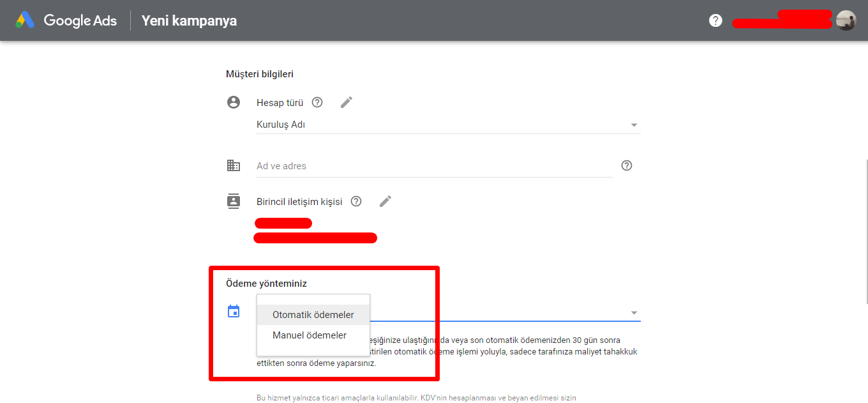Click the calendar icon under Ödeme yönteminiz
Image resolution: width=868 pixels, height=403 pixels.
[x=234, y=312]
